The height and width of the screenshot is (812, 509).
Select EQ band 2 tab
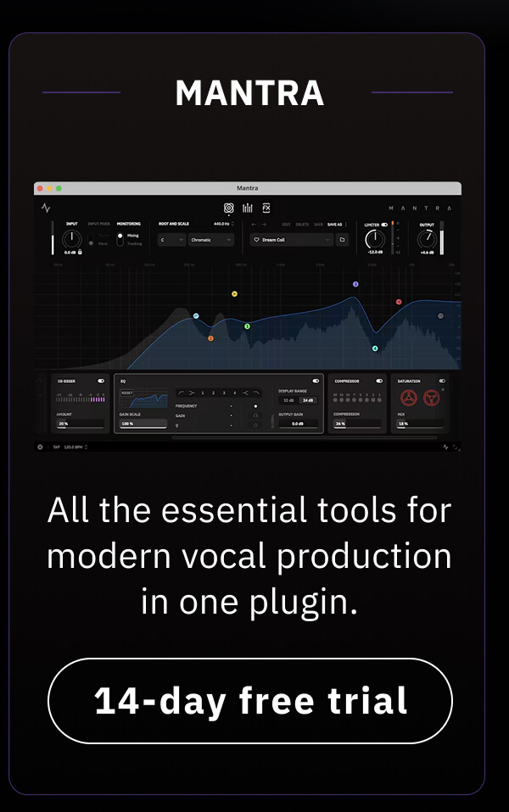[x=213, y=393]
